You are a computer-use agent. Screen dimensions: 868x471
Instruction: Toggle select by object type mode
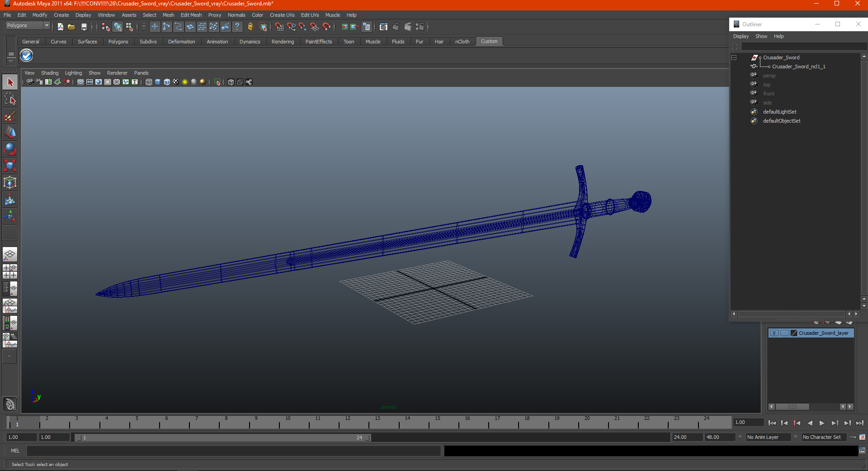(x=118, y=27)
